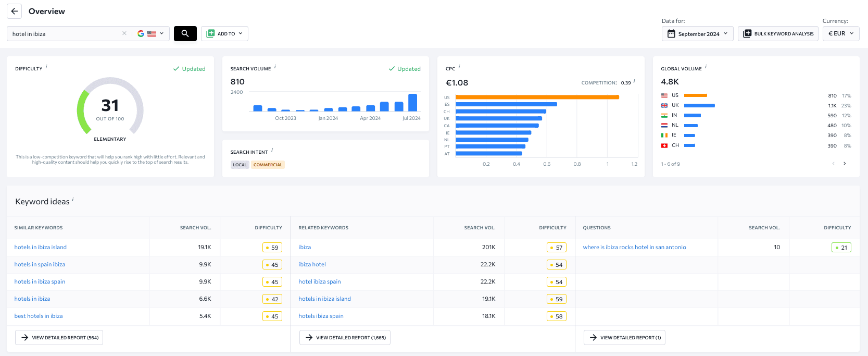Open the Add To dropdown
Screen dimensions: 868x356
point(224,33)
